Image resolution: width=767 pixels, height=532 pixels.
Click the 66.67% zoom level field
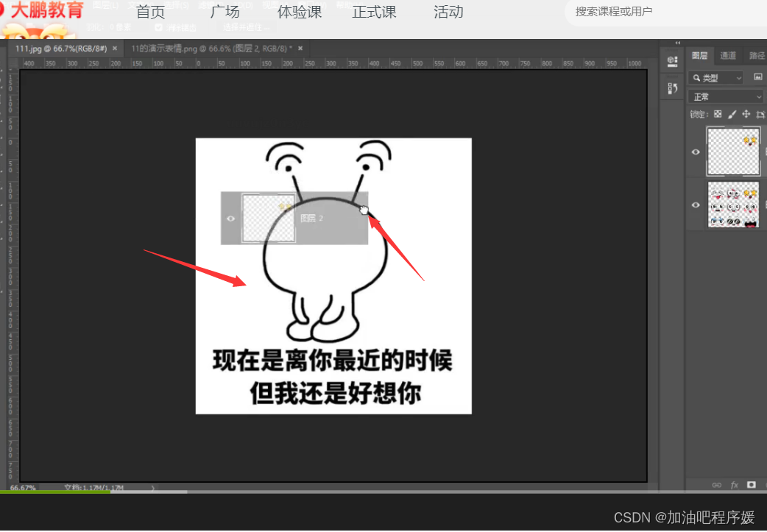pos(23,488)
